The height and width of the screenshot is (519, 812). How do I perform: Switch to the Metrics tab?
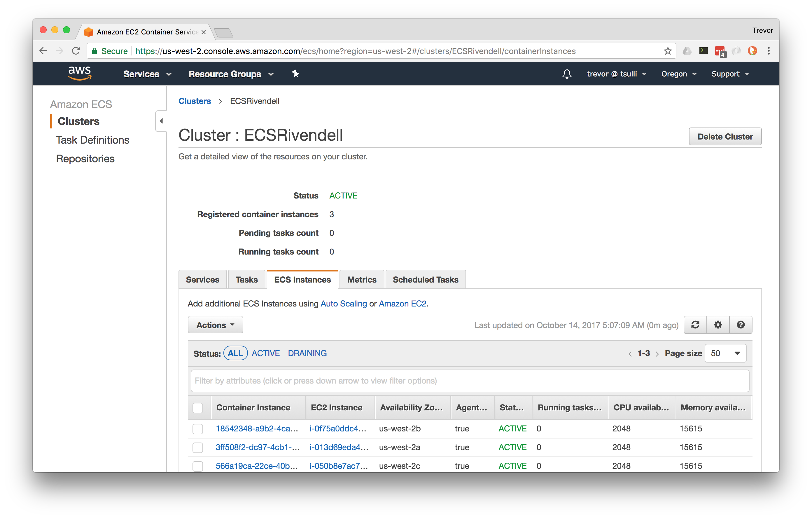[361, 280]
